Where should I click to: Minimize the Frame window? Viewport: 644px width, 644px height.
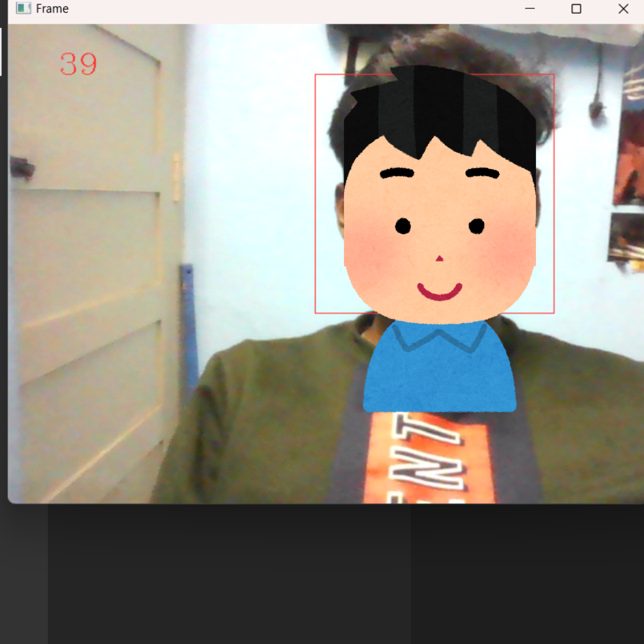(530, 8)
